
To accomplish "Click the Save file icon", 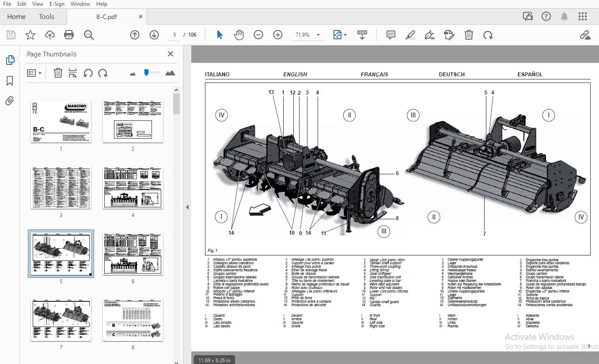I will click(11, 35).
